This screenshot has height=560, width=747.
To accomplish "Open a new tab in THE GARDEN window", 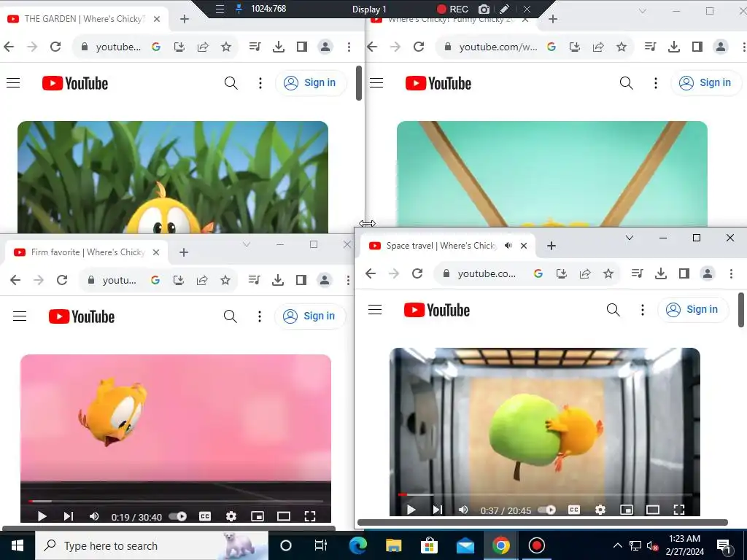I will coord(185,19).
